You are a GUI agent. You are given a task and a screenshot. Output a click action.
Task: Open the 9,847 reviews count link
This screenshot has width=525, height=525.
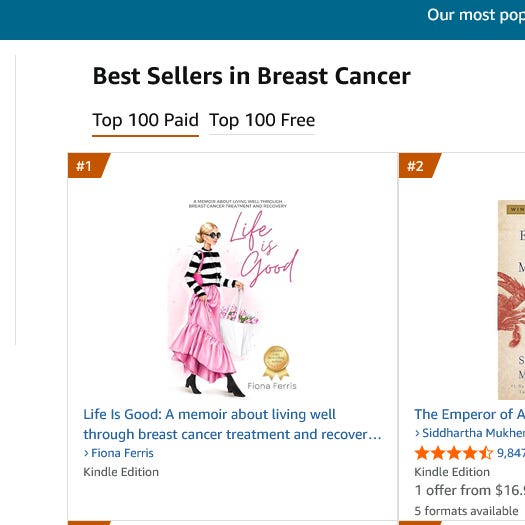pos(511,453)
